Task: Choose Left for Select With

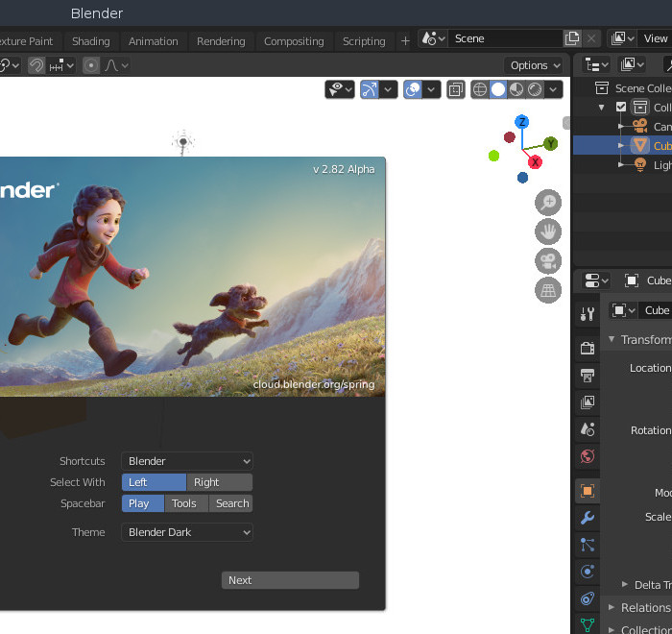Action: click(x=154, y=482)
